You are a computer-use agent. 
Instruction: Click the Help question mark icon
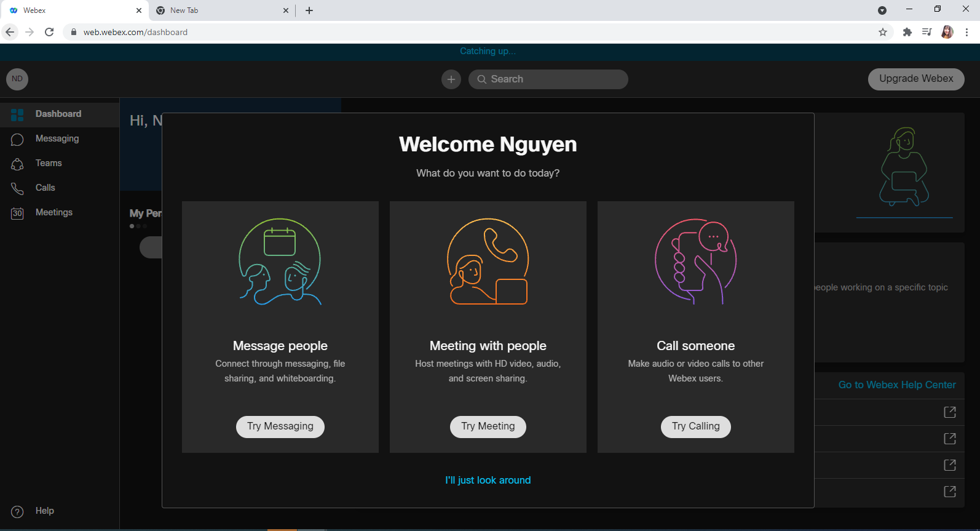(x=17, y=512)
